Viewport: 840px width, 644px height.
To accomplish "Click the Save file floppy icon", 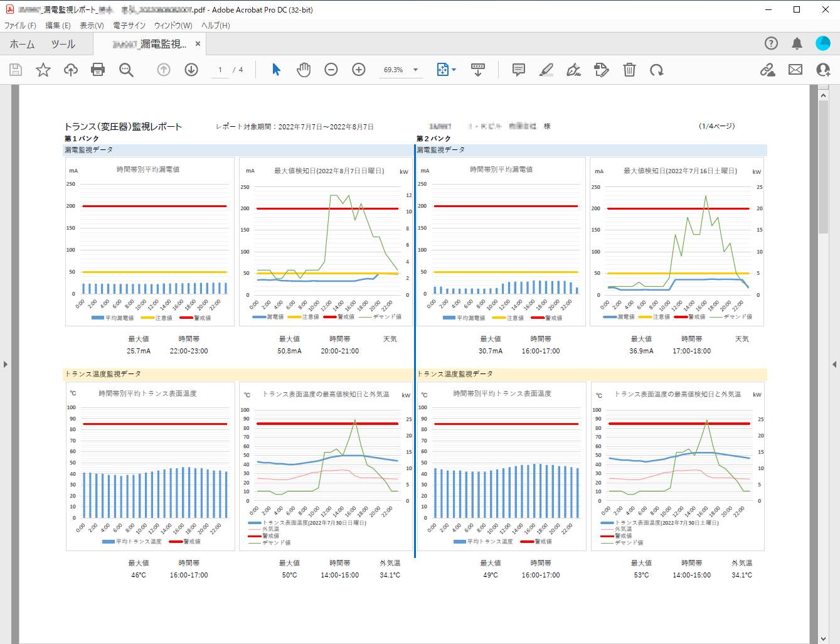I will pos(16,70).
